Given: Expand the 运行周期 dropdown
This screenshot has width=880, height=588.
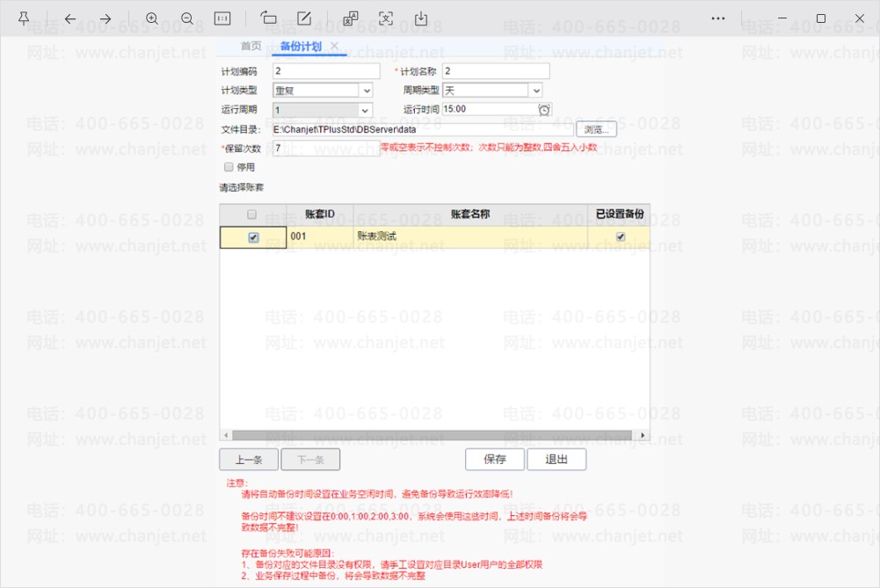Looking at the screenshot, I should [x=365, y=110].
